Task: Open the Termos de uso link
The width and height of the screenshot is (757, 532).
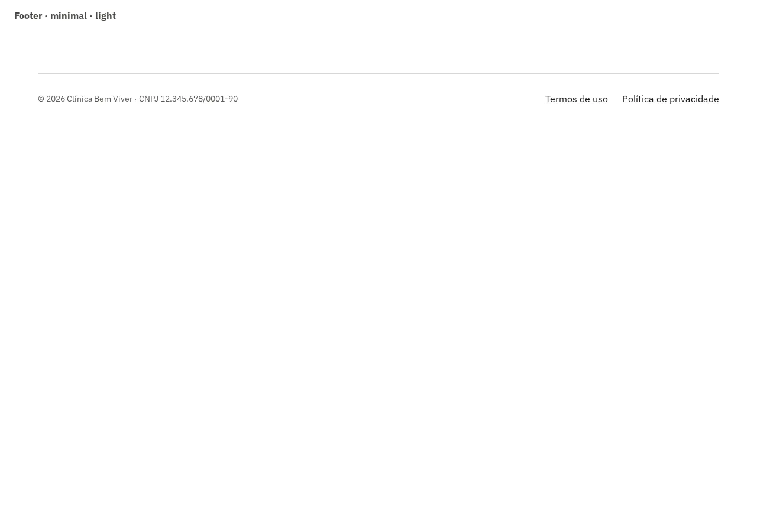Action: [577, 99]
